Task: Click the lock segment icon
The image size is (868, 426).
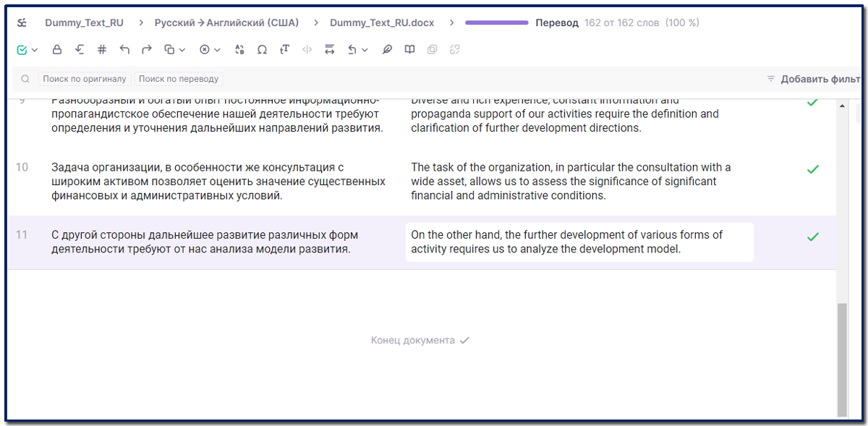Action: tap(56, 50)
